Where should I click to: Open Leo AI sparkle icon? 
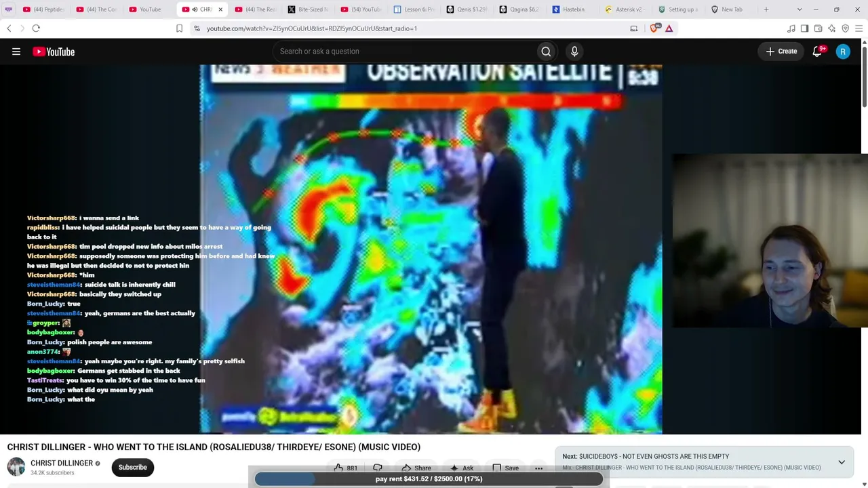click(x=831, y=28)
